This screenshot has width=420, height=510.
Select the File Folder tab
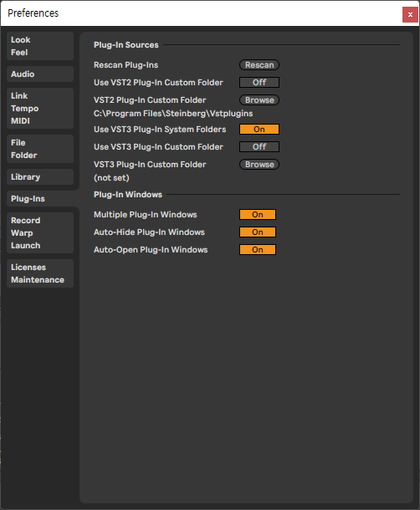coord(40,149)
